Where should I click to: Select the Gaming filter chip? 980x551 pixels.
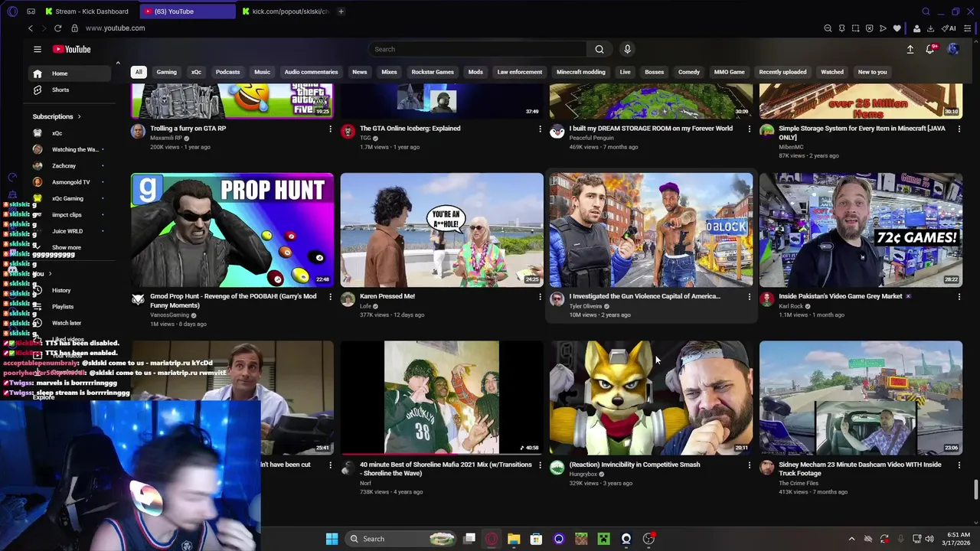coord(166,72)
